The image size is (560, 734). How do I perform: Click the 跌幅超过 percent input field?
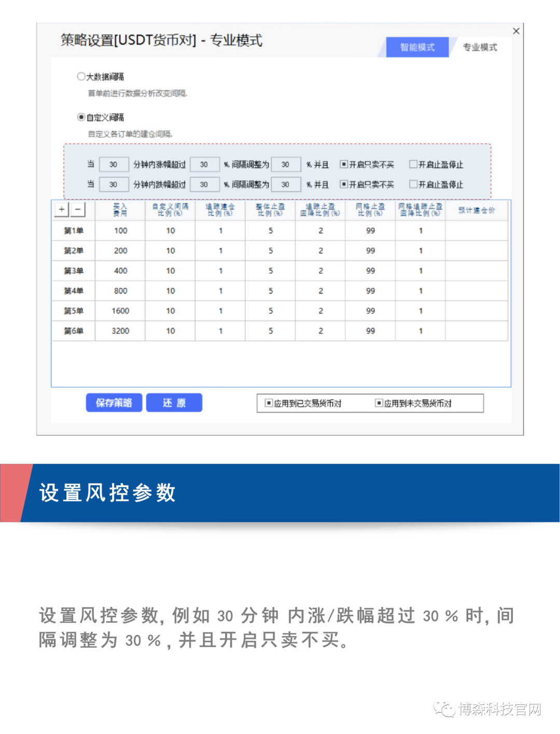(204, 184)
